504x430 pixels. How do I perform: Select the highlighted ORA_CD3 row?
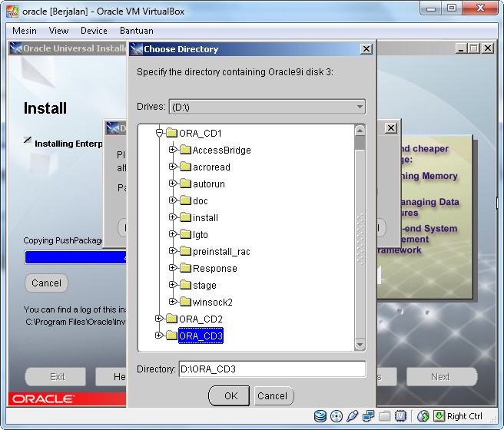click(x=201, y=336)
